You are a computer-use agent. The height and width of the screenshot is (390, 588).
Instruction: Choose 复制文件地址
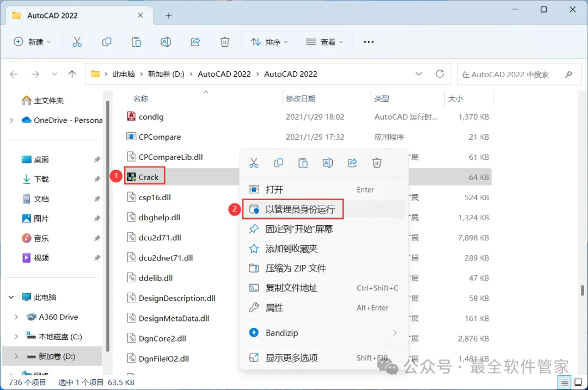coord(323,288)
